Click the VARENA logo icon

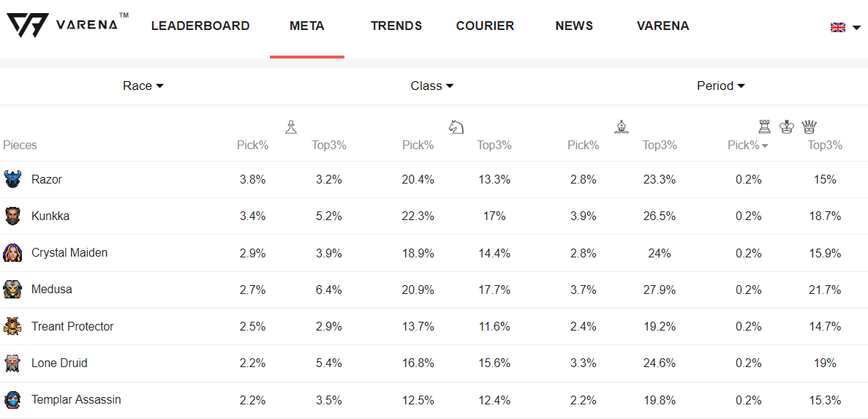click(x=28, y=26)
